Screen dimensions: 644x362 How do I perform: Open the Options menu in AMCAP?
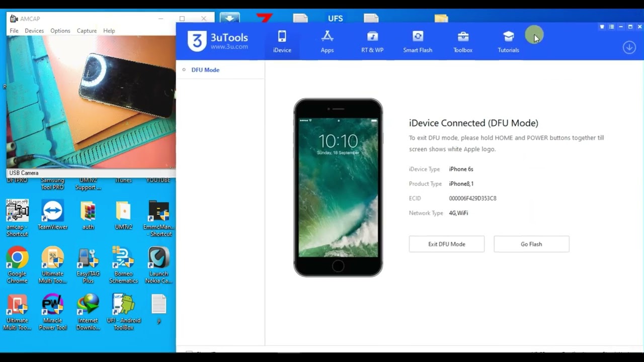[60, 31]
